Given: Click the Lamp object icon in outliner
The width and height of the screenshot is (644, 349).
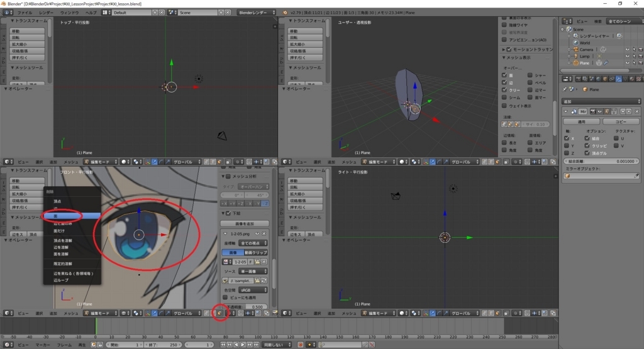Looking at the screenshot, I should pos(576,56).
